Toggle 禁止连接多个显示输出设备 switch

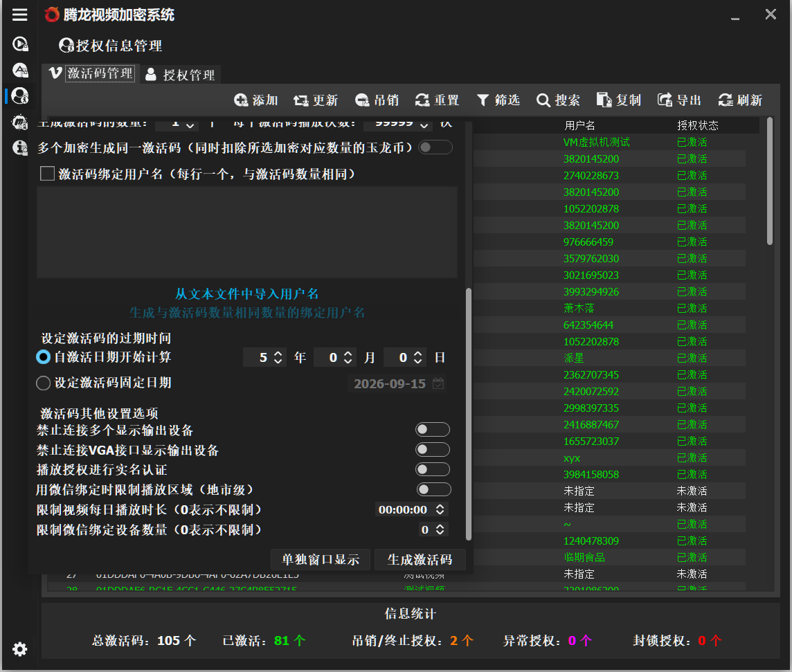[433, 429]
